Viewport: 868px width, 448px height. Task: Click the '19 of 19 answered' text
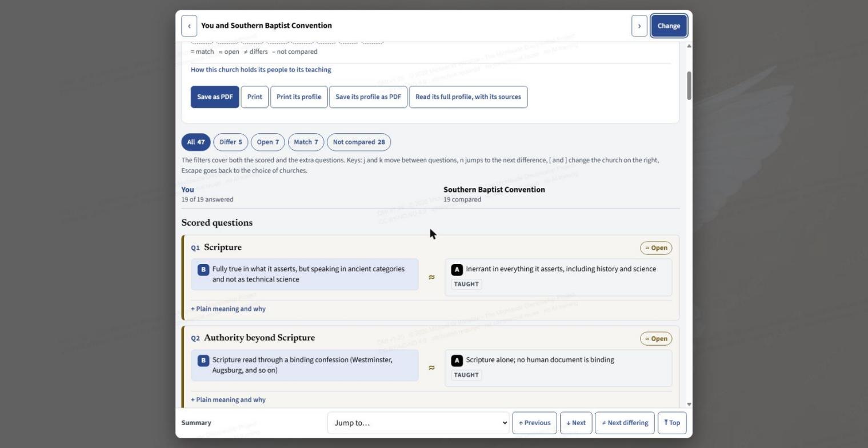coord(207,199)
